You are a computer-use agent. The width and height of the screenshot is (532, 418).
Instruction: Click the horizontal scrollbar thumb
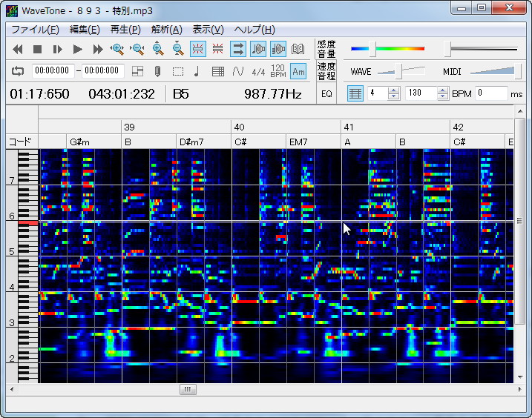[188, 390]
